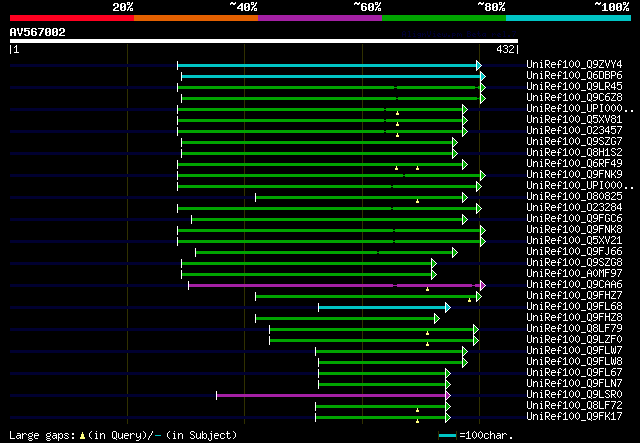
Task: Click the AV567002 query name
Action: pyautogui.click(x=38, y=32)
